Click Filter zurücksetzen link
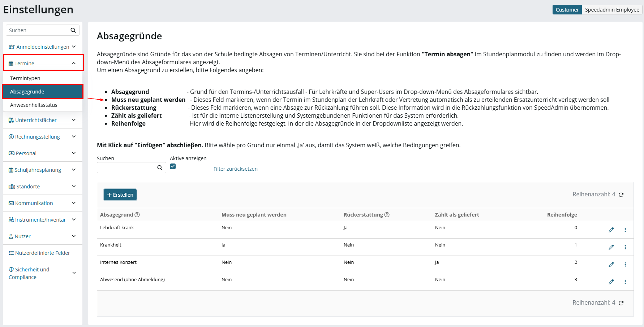 [236, 169]
